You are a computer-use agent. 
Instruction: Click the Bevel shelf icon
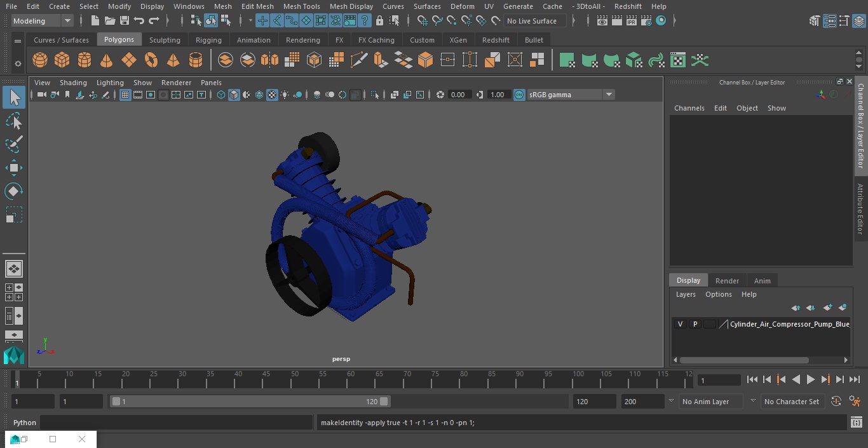click(426, 60)
